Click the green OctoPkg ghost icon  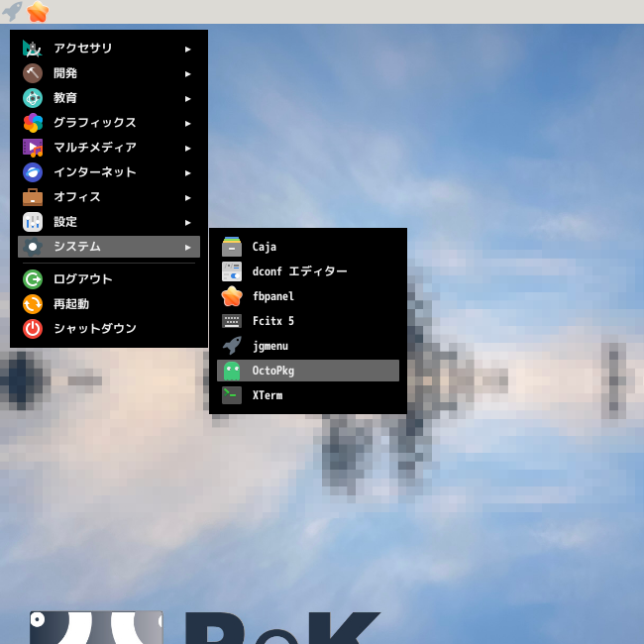click(x=232, y=371)
